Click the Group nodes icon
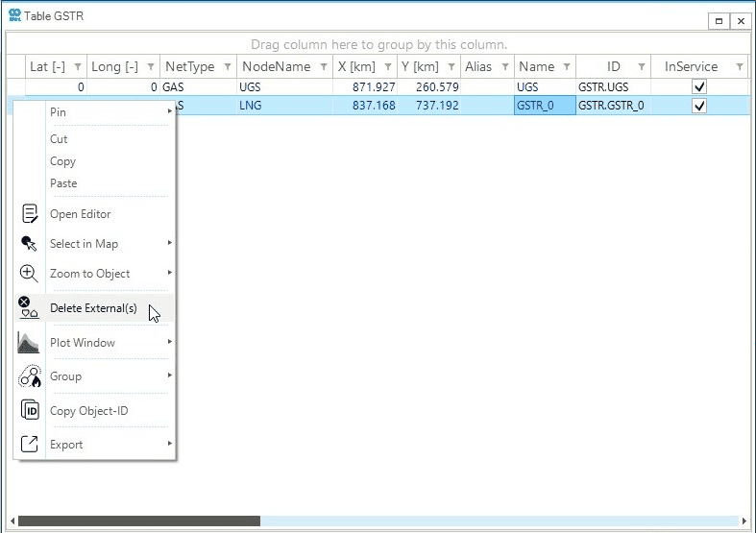This screenshot has height=533, width=756. point(30,376)
